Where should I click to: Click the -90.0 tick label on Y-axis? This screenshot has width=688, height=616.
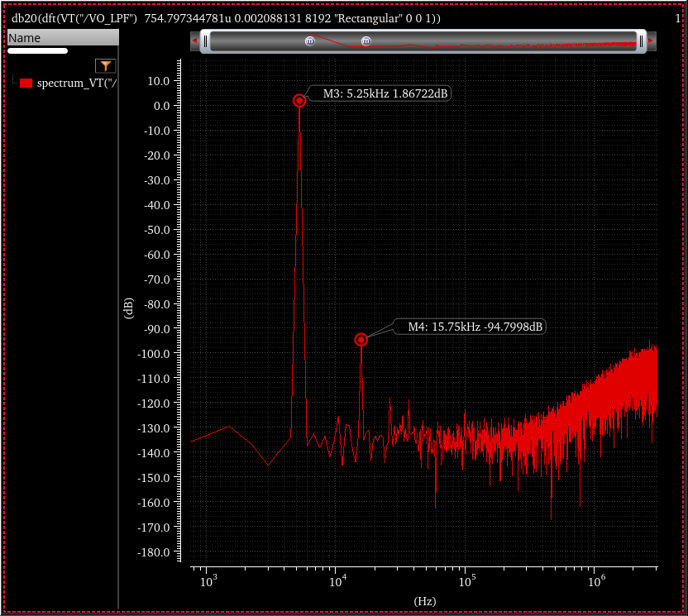click(x=156, y=329)
